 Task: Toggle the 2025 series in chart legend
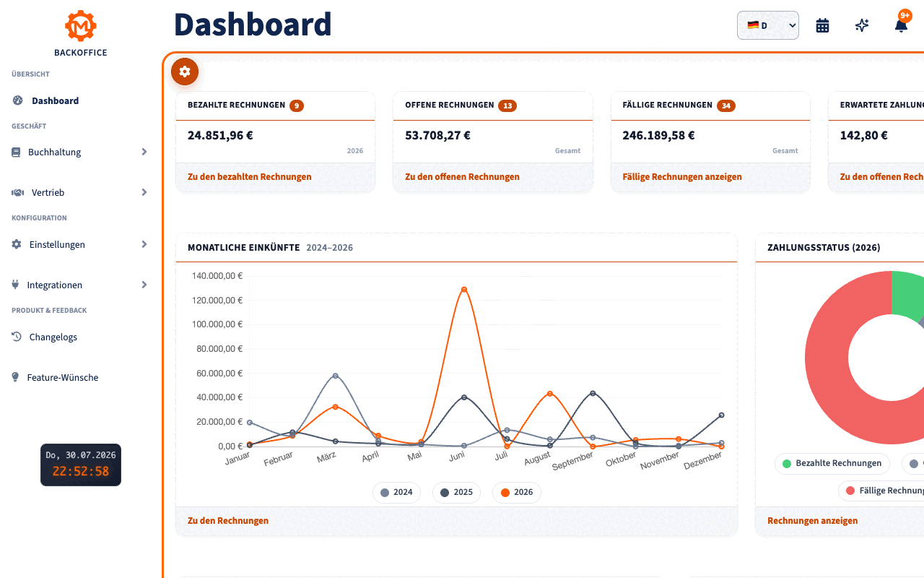[456, 492]
